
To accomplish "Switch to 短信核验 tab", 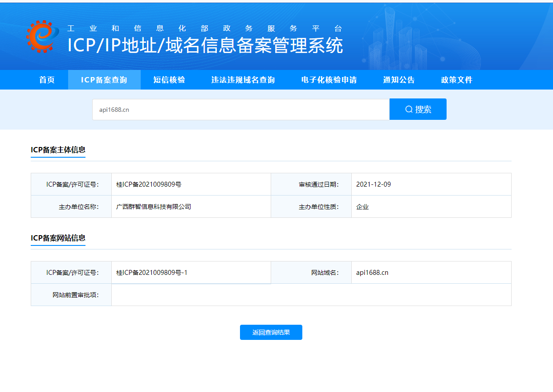I will pyautogui.click(x=169, y=80).
